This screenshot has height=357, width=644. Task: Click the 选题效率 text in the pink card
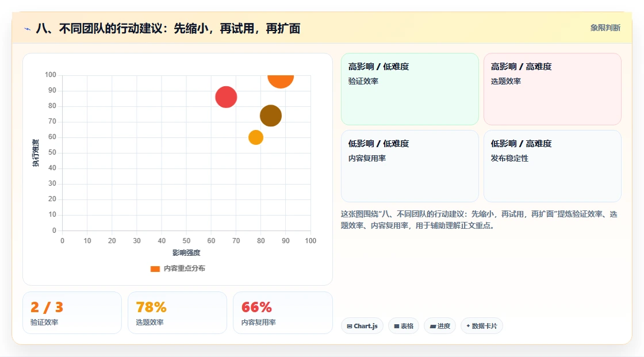(505, 81)
